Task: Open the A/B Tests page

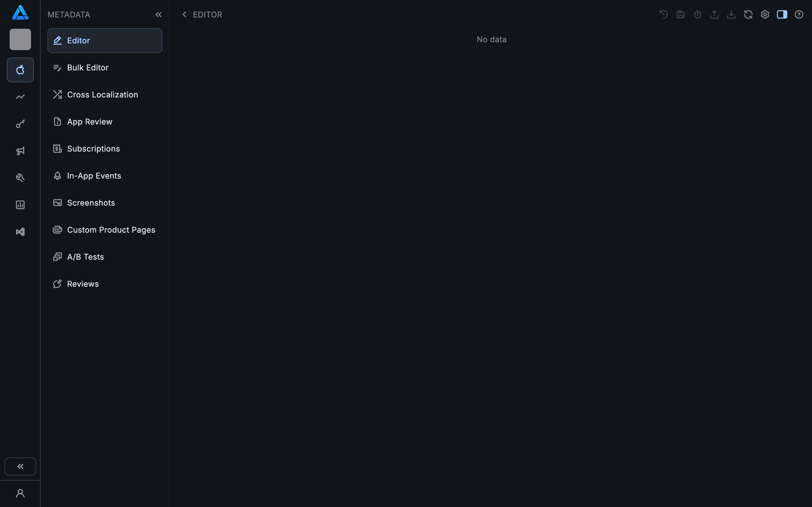Action: coord(85,257)
